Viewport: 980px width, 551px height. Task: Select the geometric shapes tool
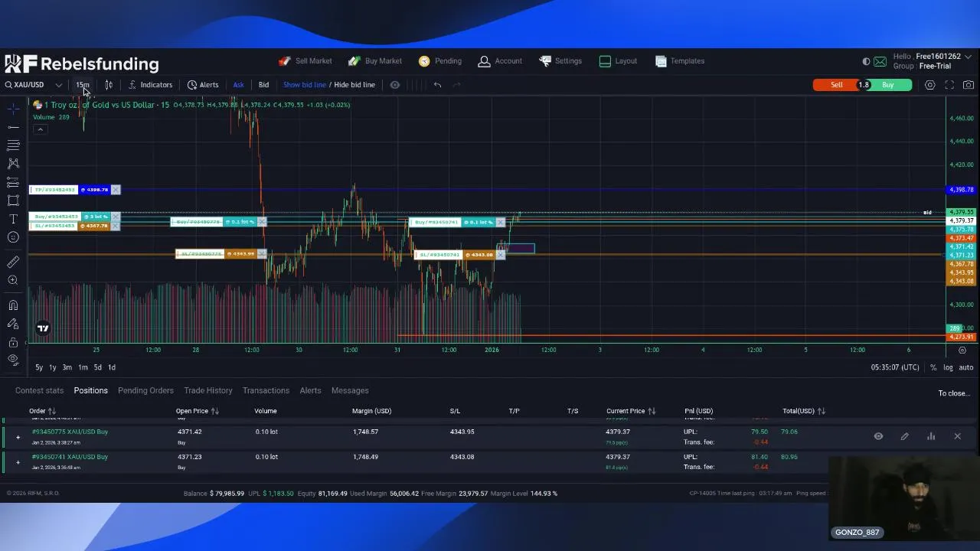pos(13,201)
